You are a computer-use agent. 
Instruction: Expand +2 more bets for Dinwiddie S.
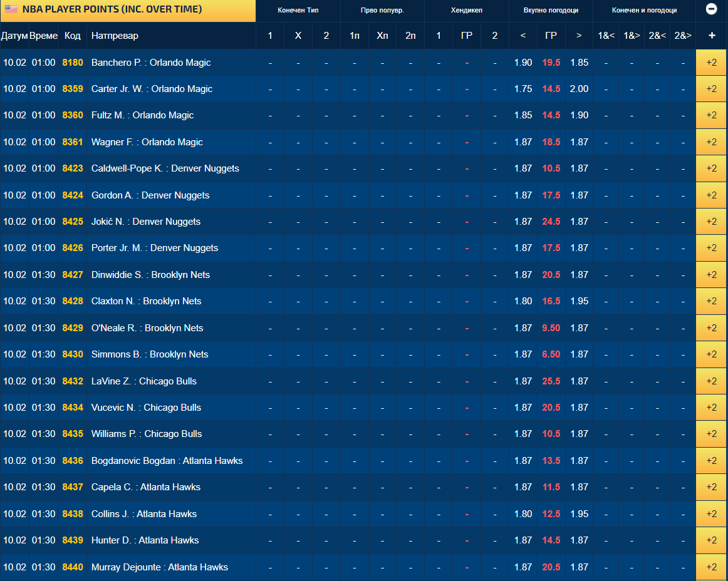(x=711, y=275)
